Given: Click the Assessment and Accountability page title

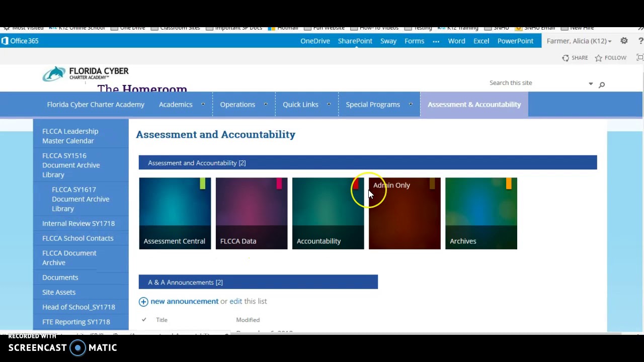Looking at the screenshot, I should click(216, 134).
